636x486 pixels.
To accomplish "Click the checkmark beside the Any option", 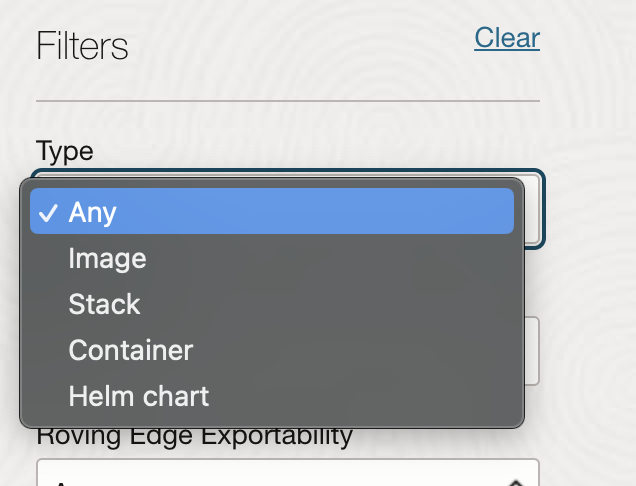I will click(x=46, y=212).
